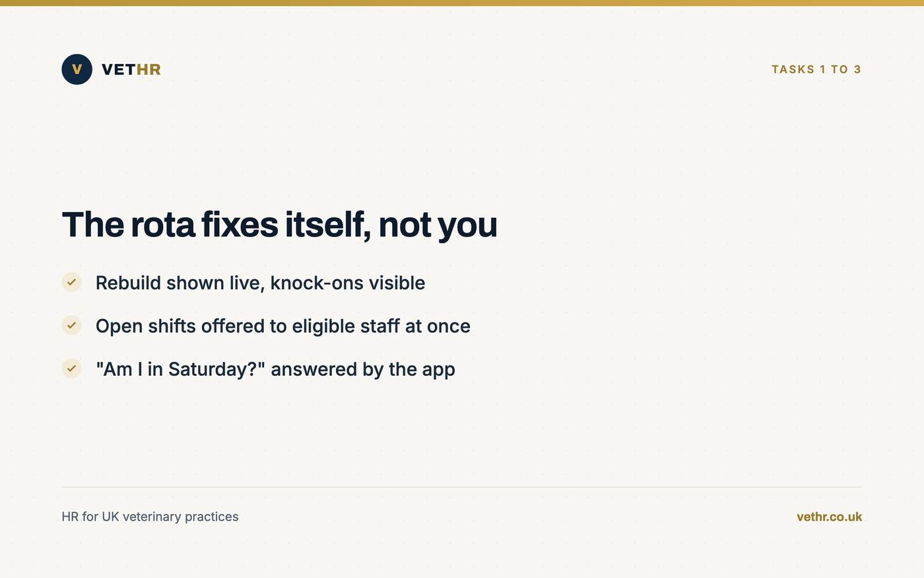Click the checkmark icon beside Am I in Saturday

pos(71,369)
